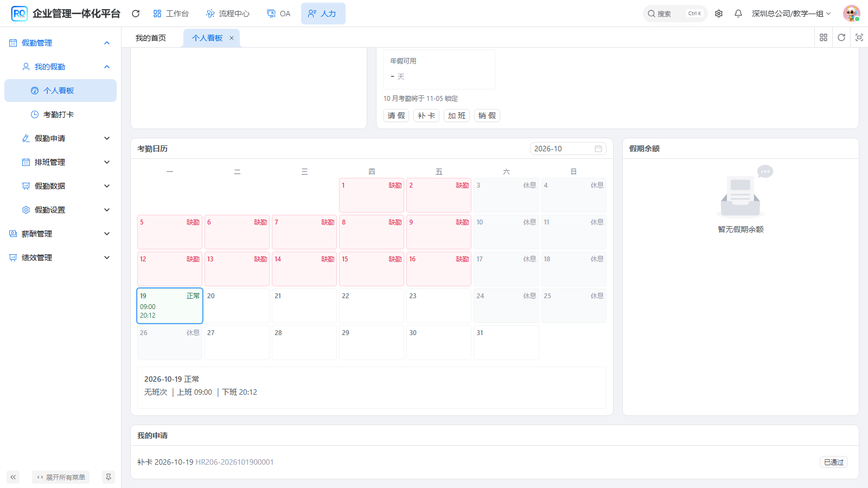The width and height of the screenshot is (868, 488).
Task: Click the 考勤打卡 clock menu item
Action: click(60, 114)
